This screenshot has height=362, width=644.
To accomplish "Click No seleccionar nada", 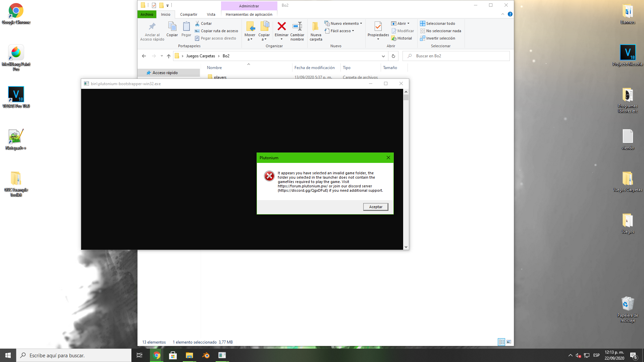I will click(440, 31).
